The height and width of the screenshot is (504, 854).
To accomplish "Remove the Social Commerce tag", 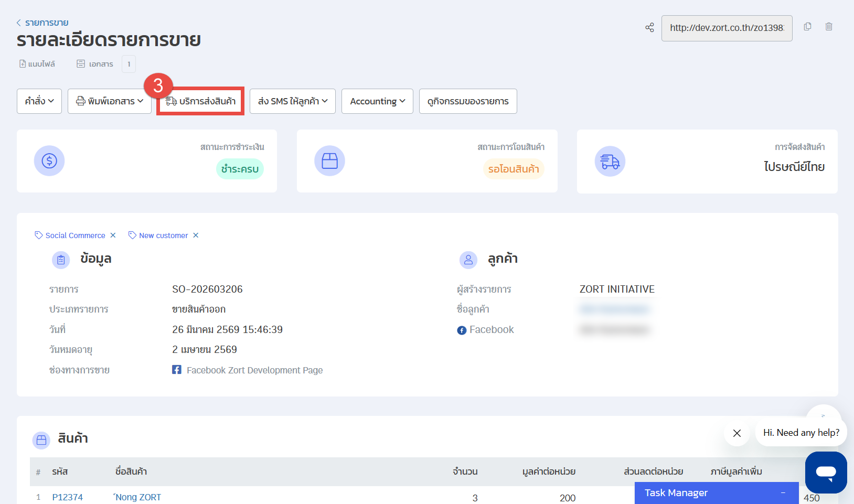I will tap(113, 235).
